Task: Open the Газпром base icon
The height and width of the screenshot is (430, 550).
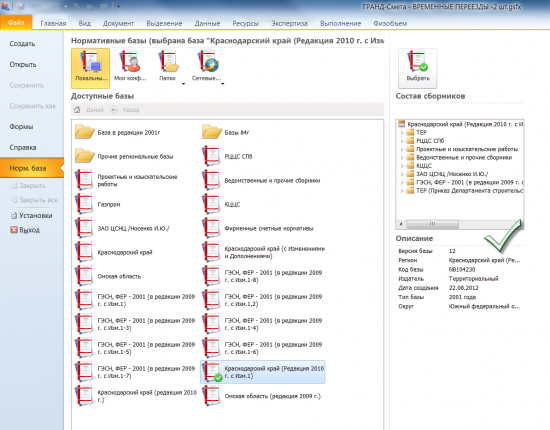Action: coord(84,204)
